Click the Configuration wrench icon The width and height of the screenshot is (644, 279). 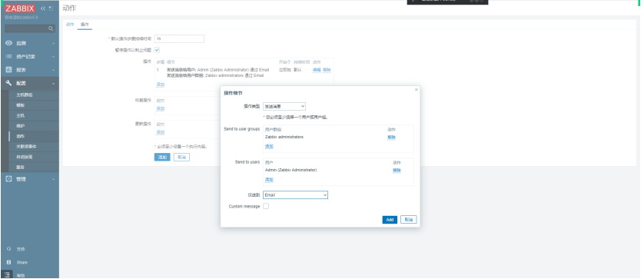pos(8,83)
